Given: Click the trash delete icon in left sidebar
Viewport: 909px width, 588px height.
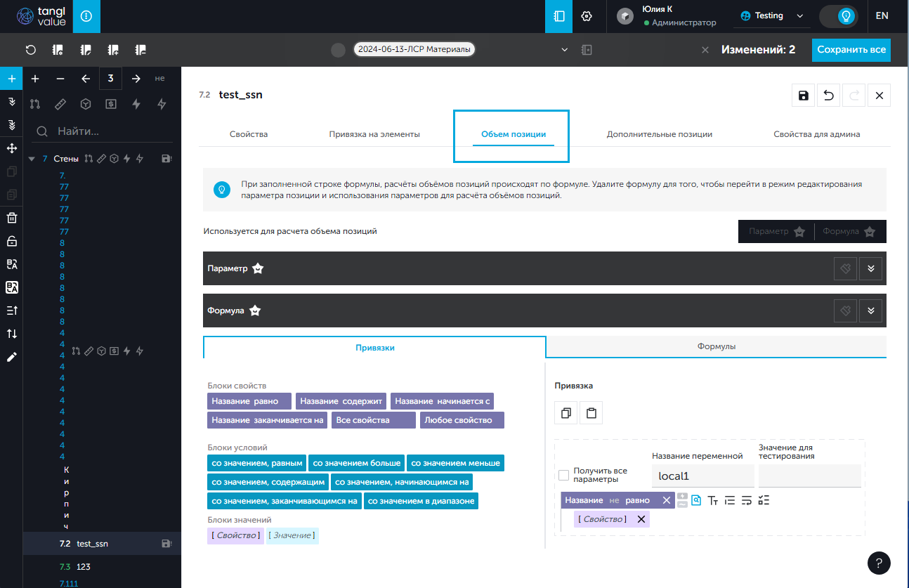Looking at the screenshot, I should pyautogui.click(x=11, y=218).
